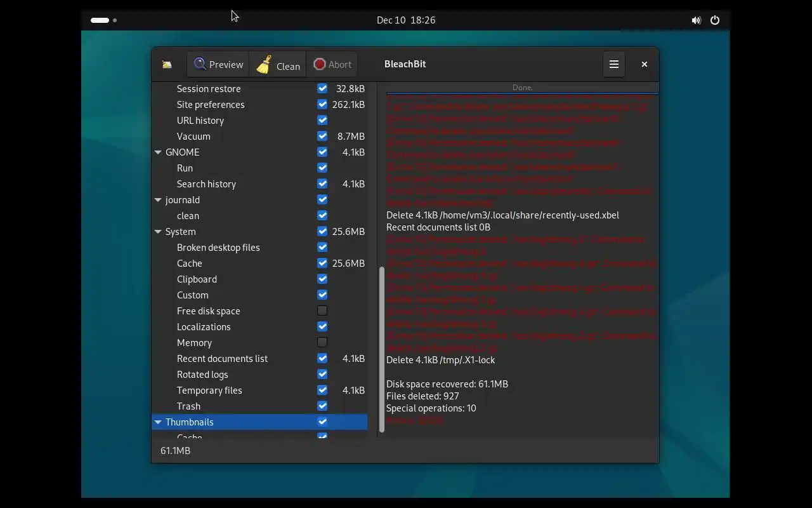Toggle the Custom checkbox
Image resolution: width=812 pixels, height=508 pixels.
(322, 295)
